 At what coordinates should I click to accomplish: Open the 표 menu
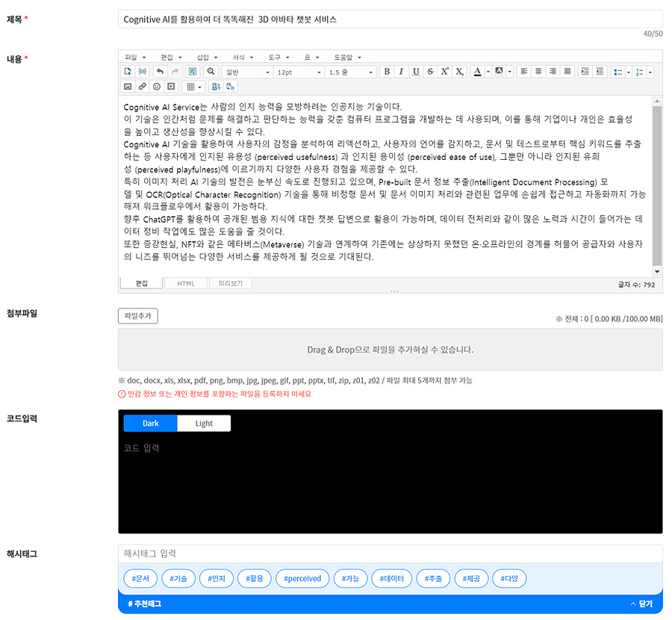pyautogui.click(x=311, y=57)
